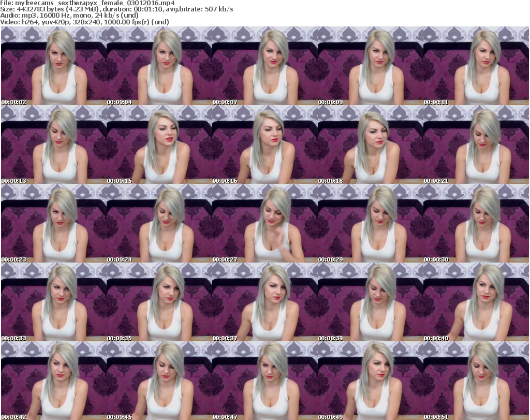Pick the frame labeled 00:00:29
The width and height of the screenshot is (530, 420).
[x=371, y=223]
